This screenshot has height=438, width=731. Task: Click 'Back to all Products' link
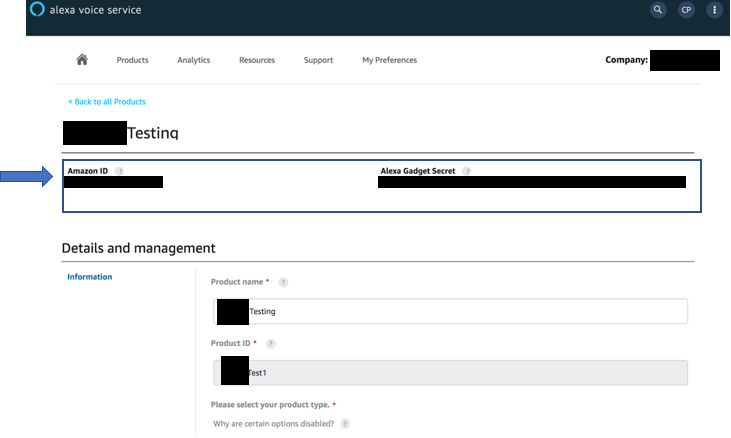point(107,102)
